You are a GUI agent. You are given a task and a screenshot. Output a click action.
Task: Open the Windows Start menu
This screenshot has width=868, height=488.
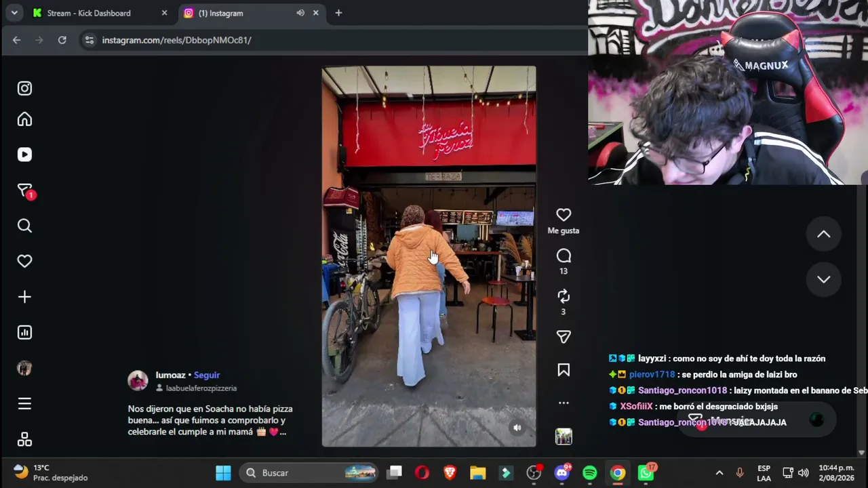[x=223, y=473]
